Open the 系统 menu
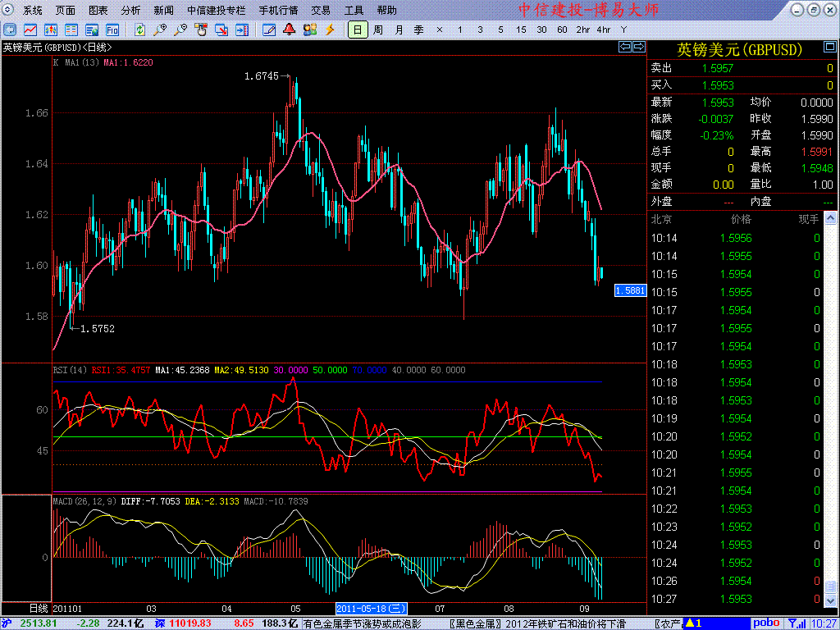The height and width of the screenshot is (630, 840). [33, 10]
